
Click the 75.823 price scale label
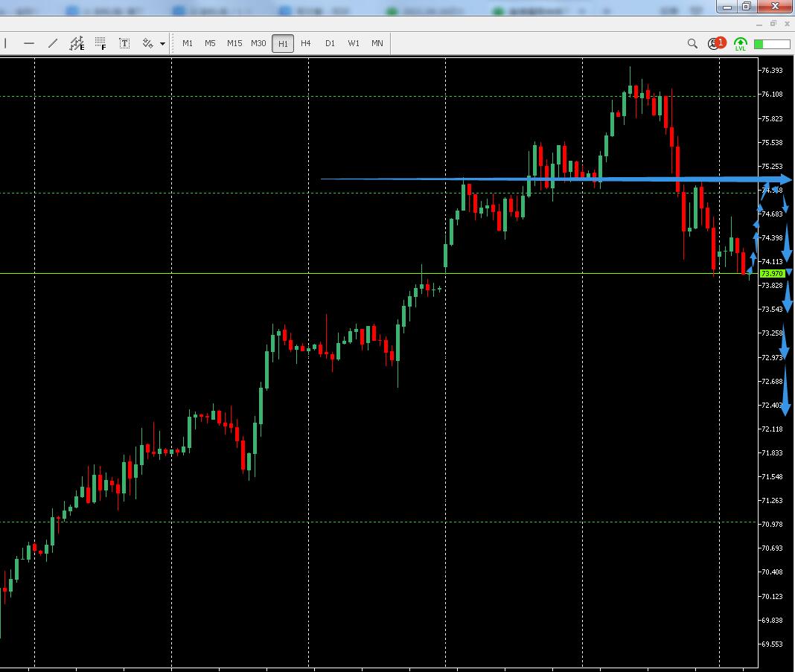[772, 118]
